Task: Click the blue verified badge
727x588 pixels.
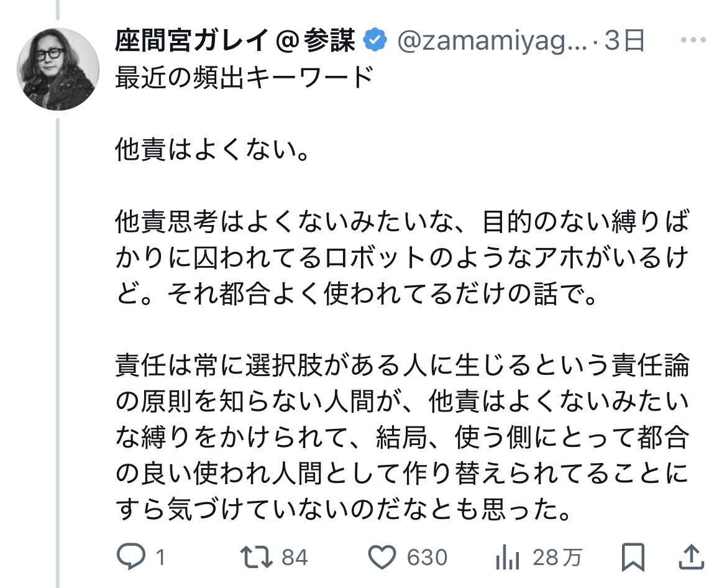Action: pos(375,42)
